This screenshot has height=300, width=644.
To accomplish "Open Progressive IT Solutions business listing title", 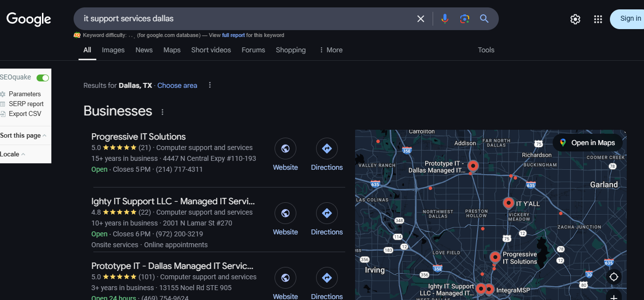I will (138, 137).
